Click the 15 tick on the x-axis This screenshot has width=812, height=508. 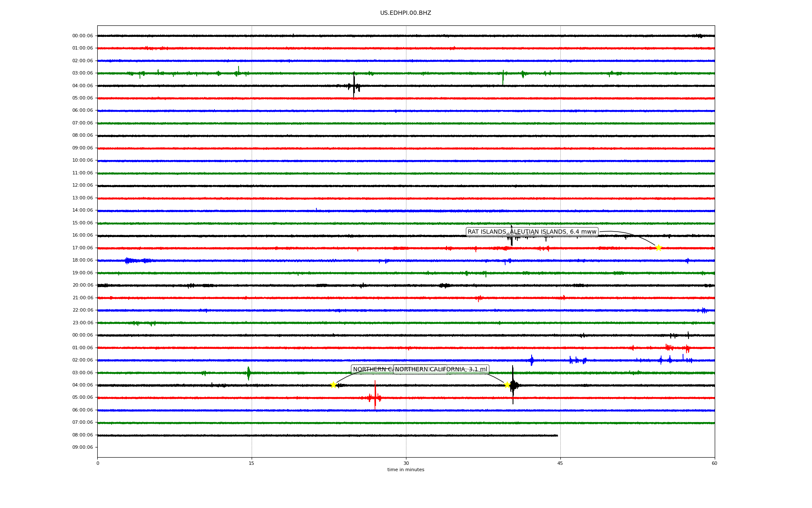252,463
